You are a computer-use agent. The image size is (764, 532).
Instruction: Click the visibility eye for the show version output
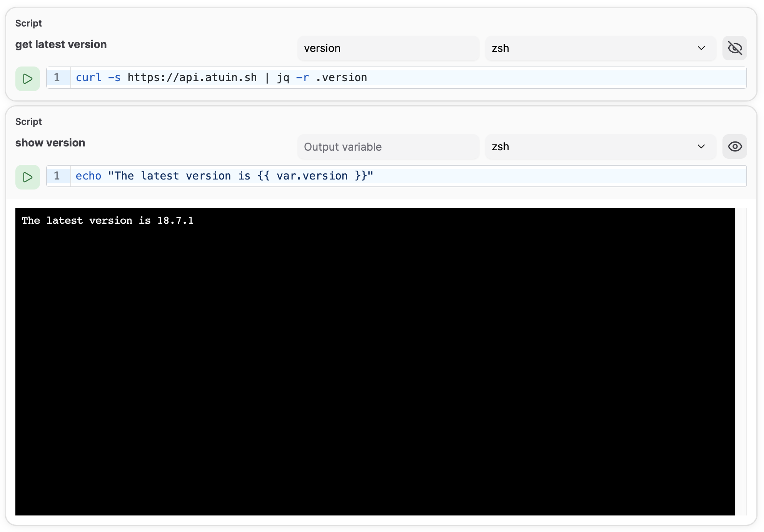click(x=735, y=146)
